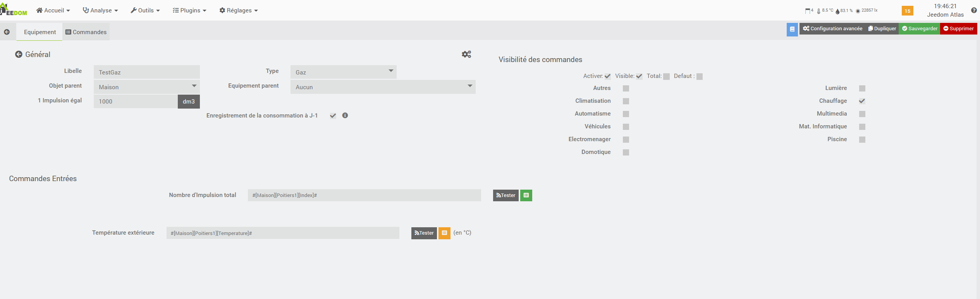980x299 pixels.
Task: Click the orange command picker icon
Action: 444,233
